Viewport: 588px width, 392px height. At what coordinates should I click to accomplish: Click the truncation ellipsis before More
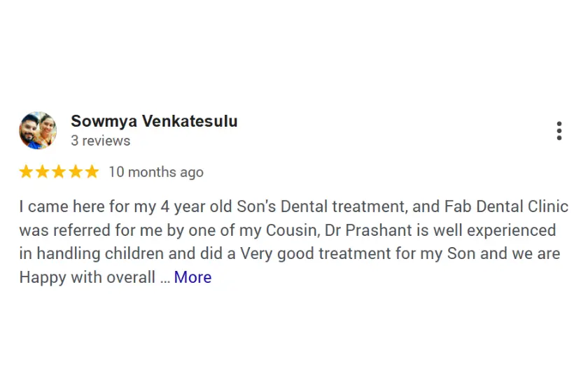(164, 278)
